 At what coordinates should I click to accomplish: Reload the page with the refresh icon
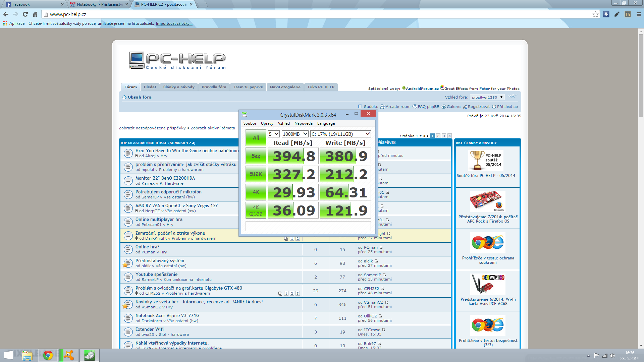[x=25, y=14]
